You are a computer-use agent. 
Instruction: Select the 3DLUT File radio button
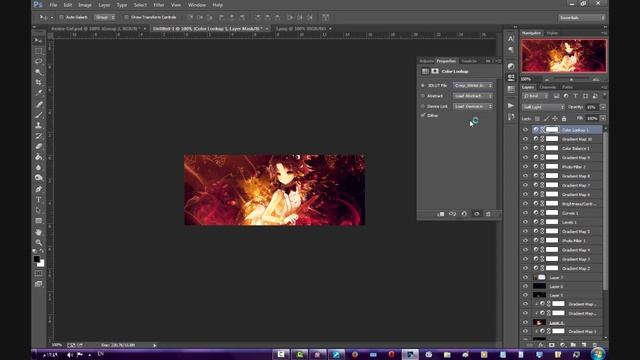[423, 85]
